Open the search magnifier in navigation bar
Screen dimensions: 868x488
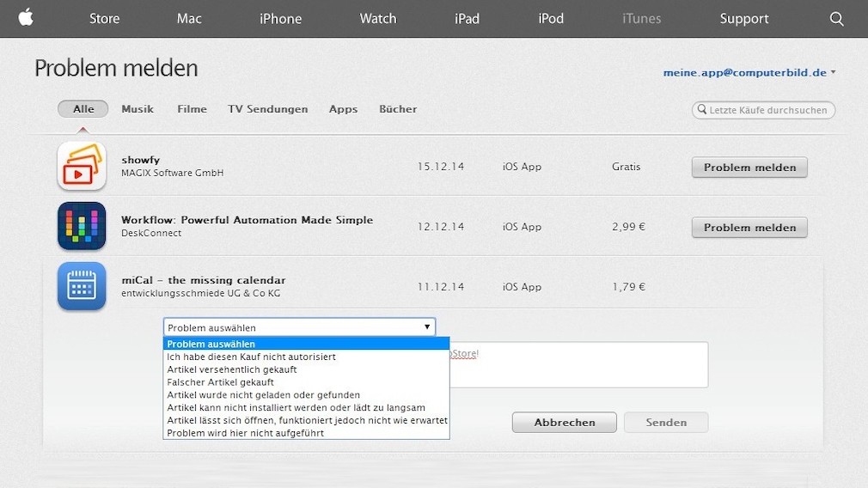[x=836, y=19]
